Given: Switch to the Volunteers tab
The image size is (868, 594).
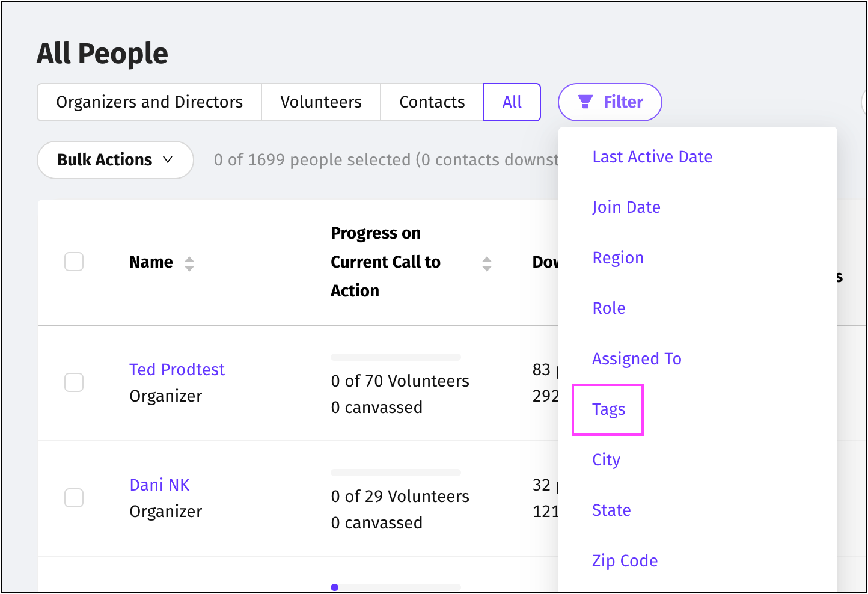Looking at the screenshot, I should pos(321,102).
